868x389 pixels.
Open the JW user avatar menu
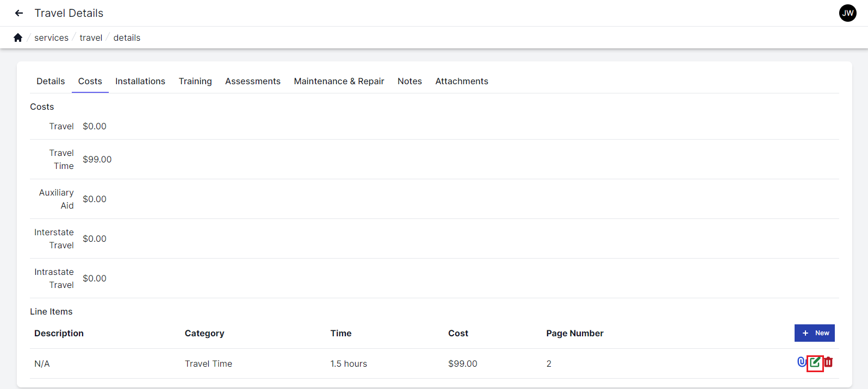(847, 13)
